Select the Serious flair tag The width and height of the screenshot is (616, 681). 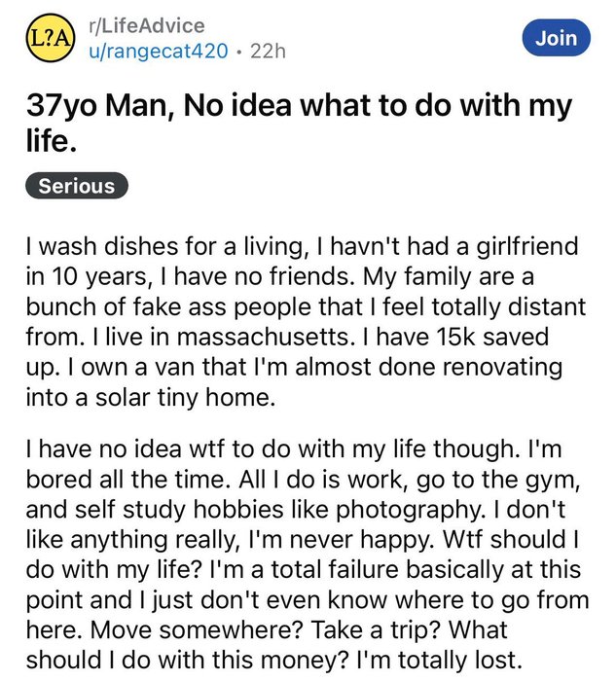coord(77,186)
